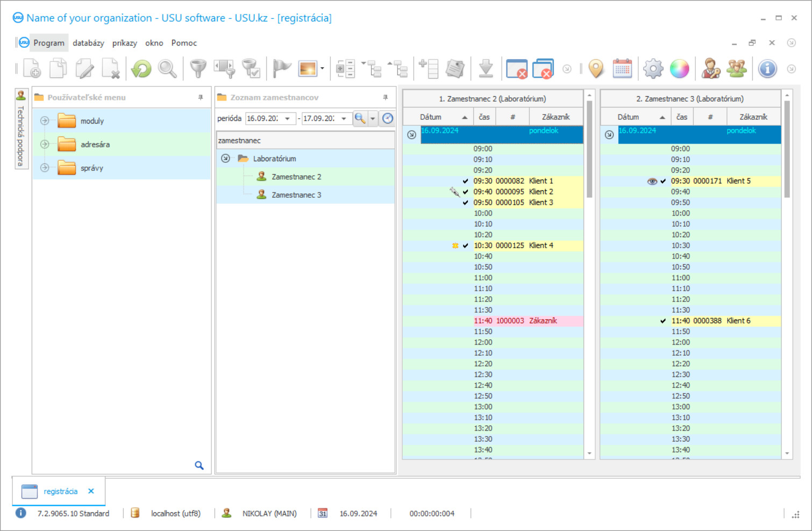The image size is (812, 531).
Task: Toggle checkmark on Klient 6 appointment
Action: click(663, 321)
